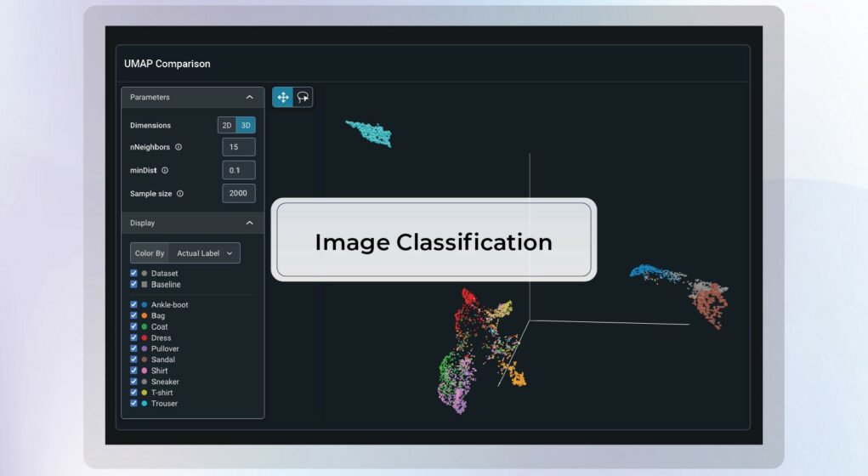Click the Baseline square marker icon

click(145, 285)
